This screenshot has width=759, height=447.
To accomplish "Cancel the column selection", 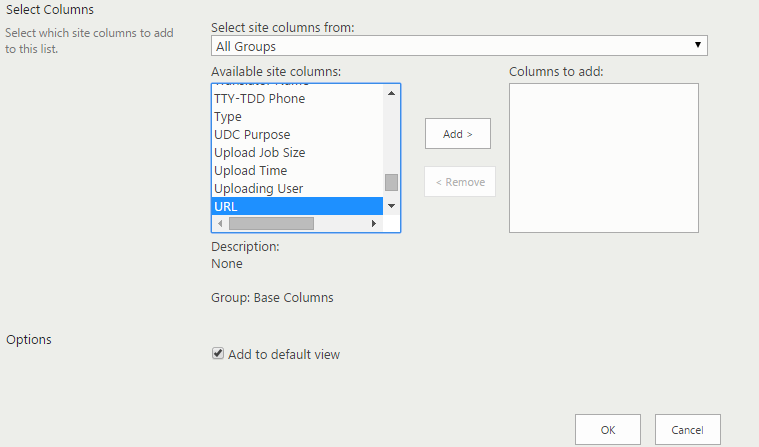I will (687, 430).
